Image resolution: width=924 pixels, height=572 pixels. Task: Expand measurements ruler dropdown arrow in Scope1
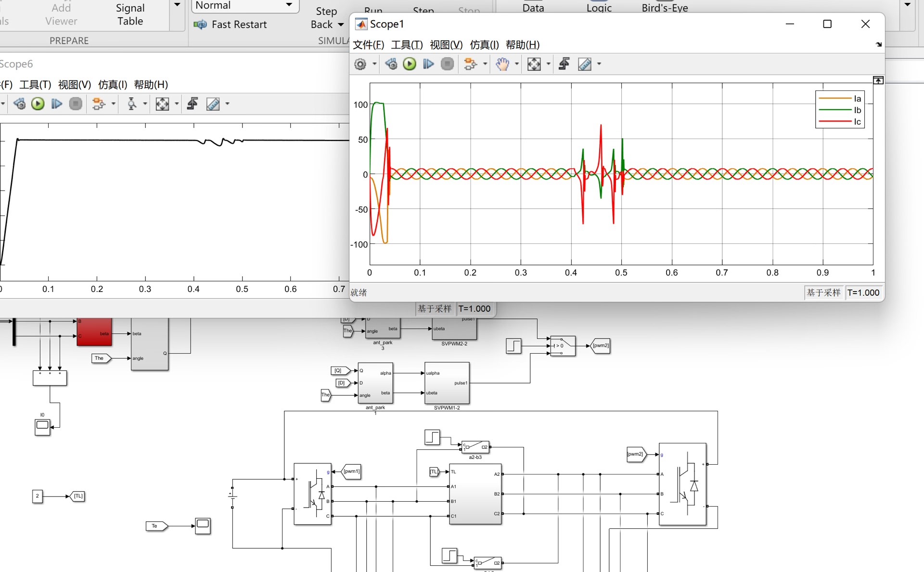pos(599,64)
